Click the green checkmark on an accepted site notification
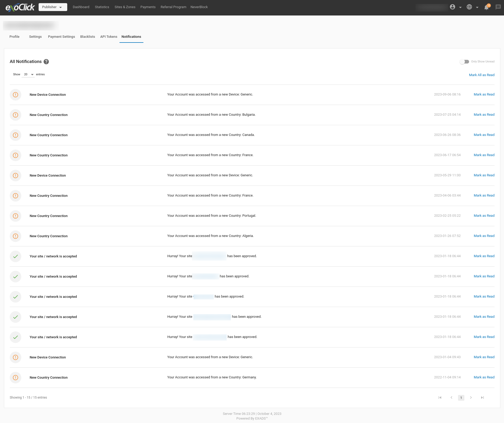 15,256
